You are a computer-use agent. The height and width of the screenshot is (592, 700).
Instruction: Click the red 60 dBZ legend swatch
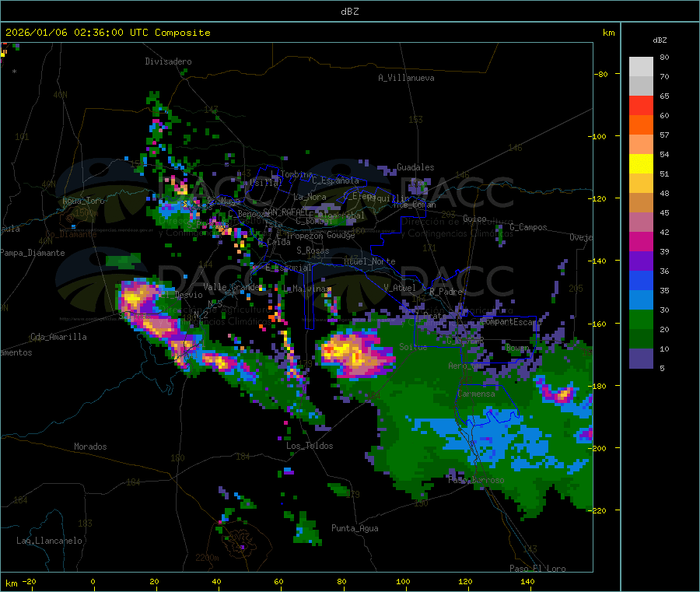[641, 105]
